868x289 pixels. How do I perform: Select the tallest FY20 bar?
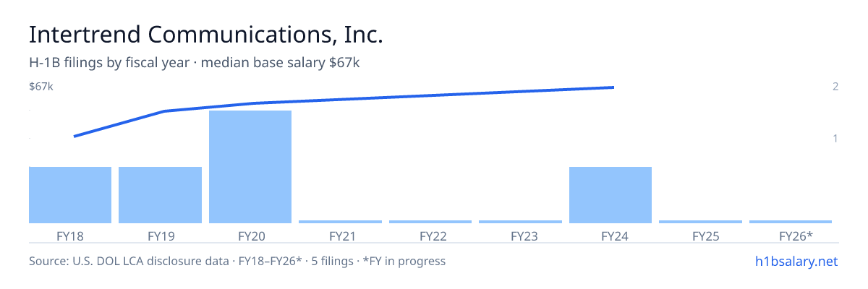click(x=250, y=167)
